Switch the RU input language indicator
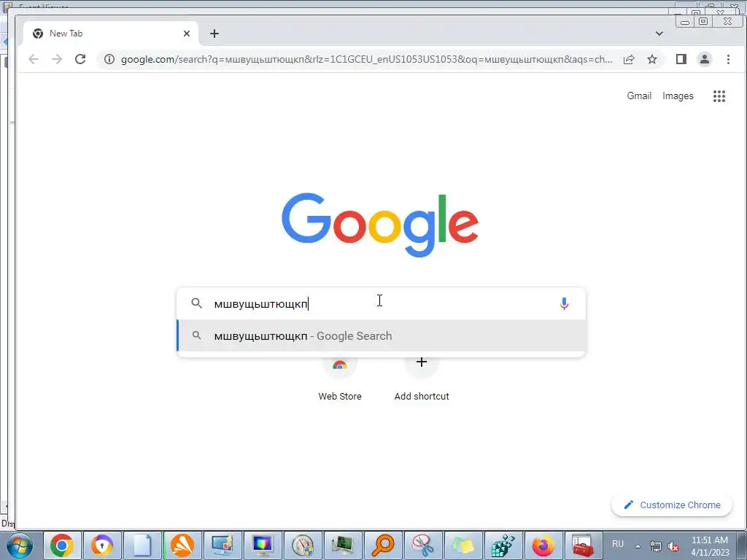The width and height of the screenshot is (747, 560). tap(618, 544)
